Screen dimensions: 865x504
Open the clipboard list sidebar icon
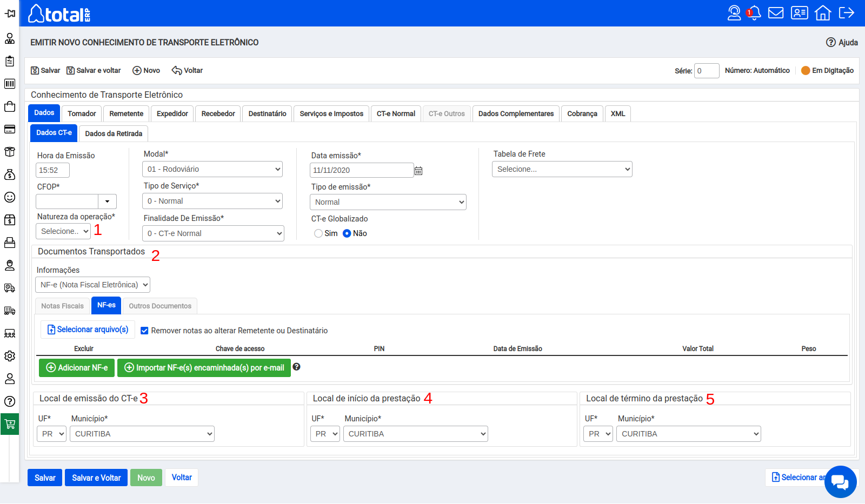[10, 61]
